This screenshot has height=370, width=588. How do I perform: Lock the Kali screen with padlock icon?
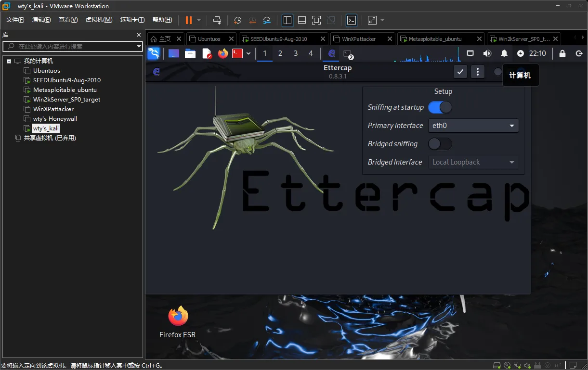click(x=562, y=53)
